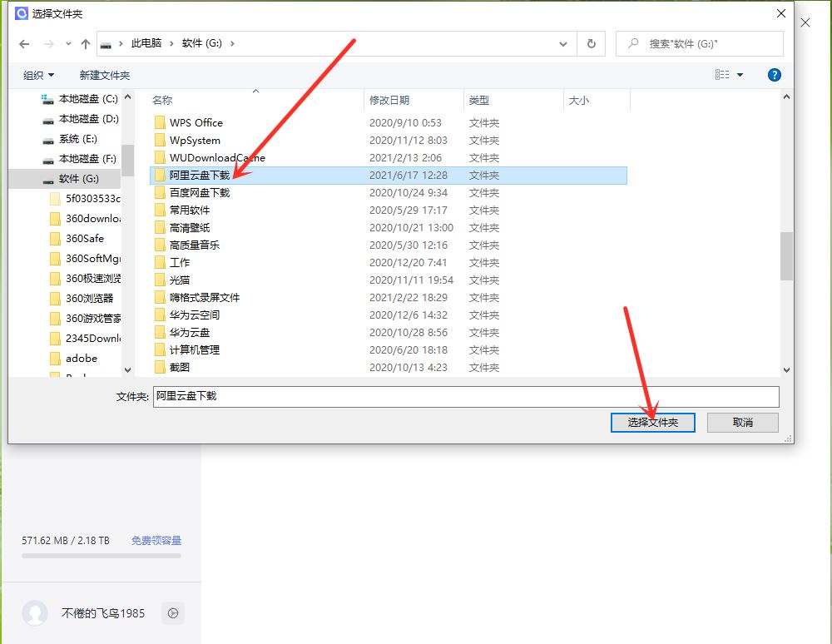Click the file list scrollbar thumb
Screen dimensions: 832x644
(x=786, y=255)
